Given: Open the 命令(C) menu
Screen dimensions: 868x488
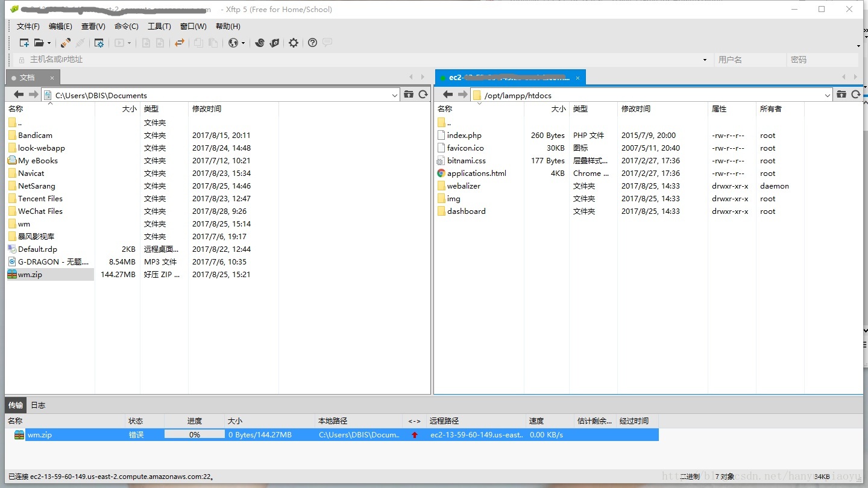Looking at the screenshot, I should (x=127, y=26).
